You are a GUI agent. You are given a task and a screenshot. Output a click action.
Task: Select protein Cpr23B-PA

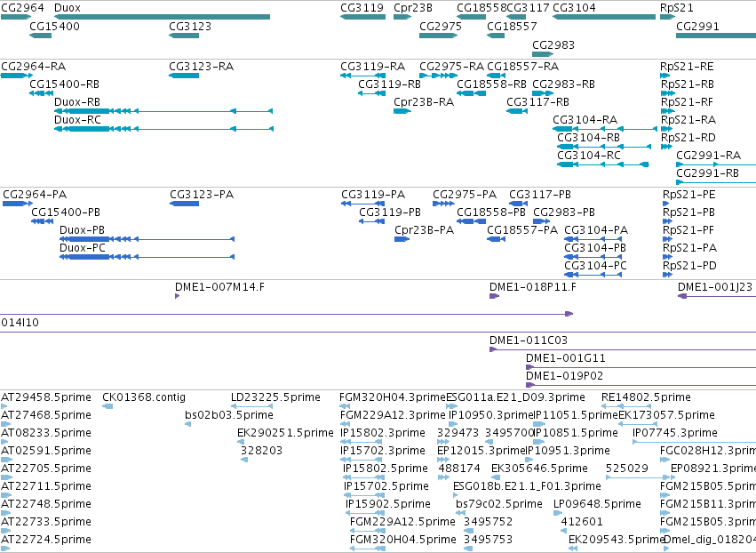coord(425,230)
